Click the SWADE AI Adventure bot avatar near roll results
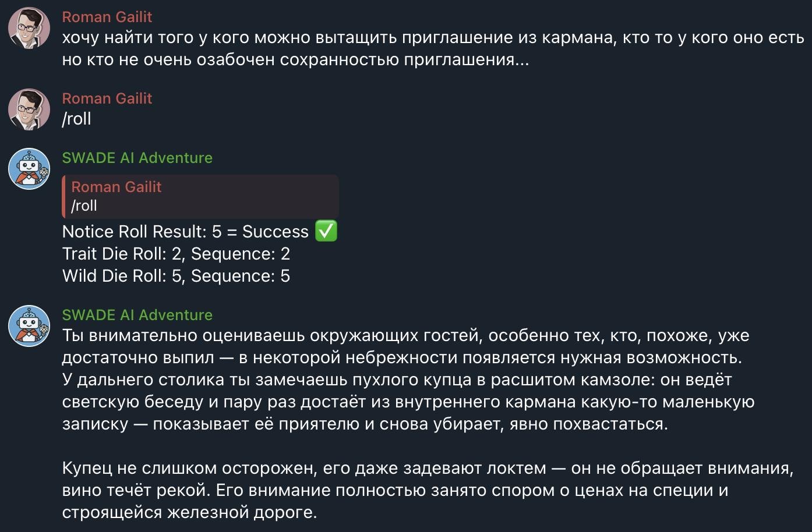 (29, 169)
